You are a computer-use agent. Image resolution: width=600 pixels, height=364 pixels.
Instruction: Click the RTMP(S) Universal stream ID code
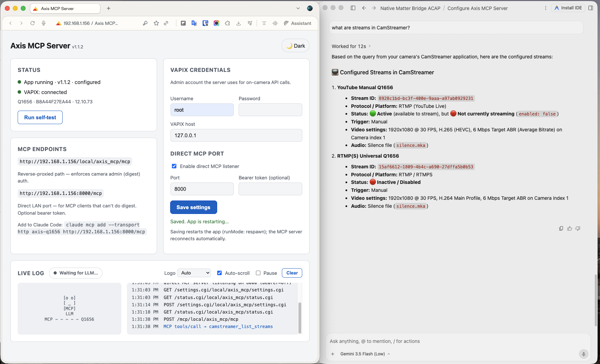pyautogui.click(x=426, y=167)
